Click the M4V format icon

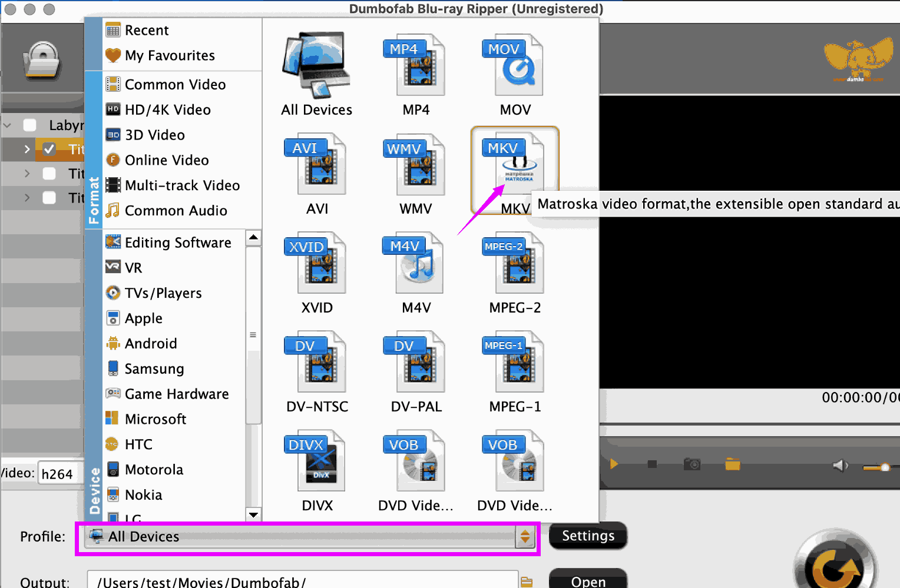416,263
